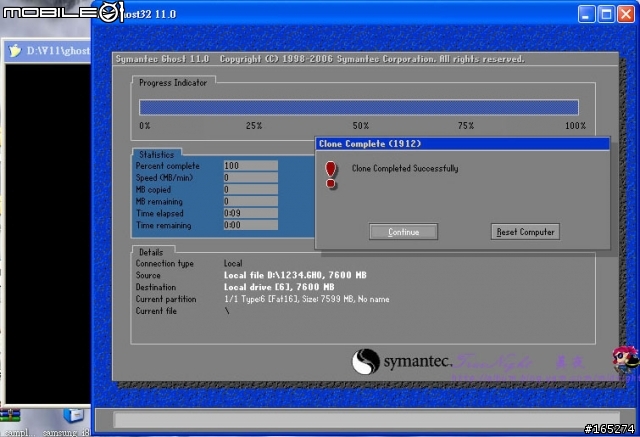This screenshot has height=437, width=640.
Task: Click the red exclamation mark icon
Action: 331,175
